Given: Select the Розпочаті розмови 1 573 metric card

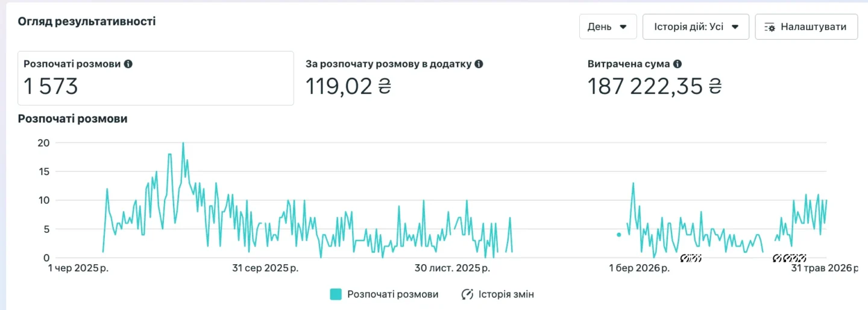Looking at the screenshot, I should click(156, 78).
